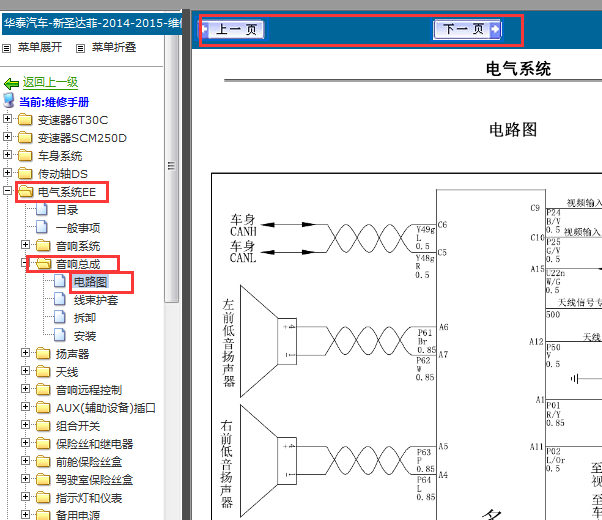Click document icon of 线束护套
Screen dimensions: 602x520
(x=60, y=299)
